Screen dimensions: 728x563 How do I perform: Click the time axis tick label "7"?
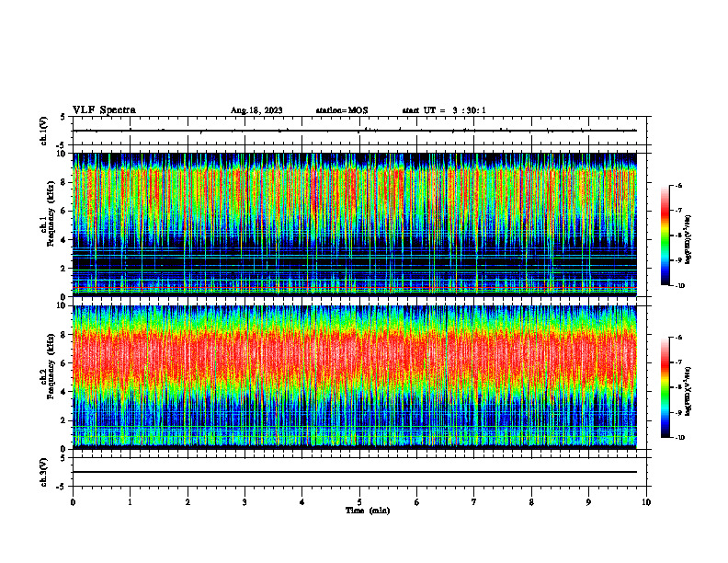474,502
